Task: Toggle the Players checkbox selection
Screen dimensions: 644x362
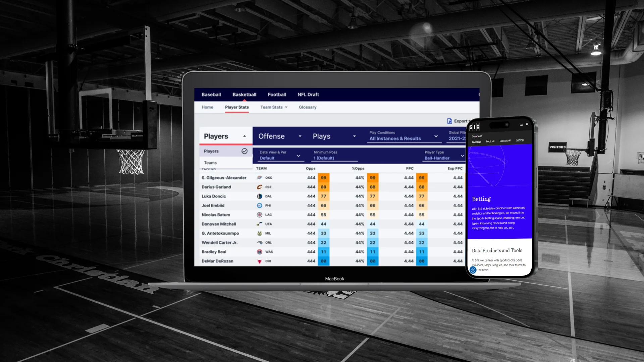Action: click(245, 151)
